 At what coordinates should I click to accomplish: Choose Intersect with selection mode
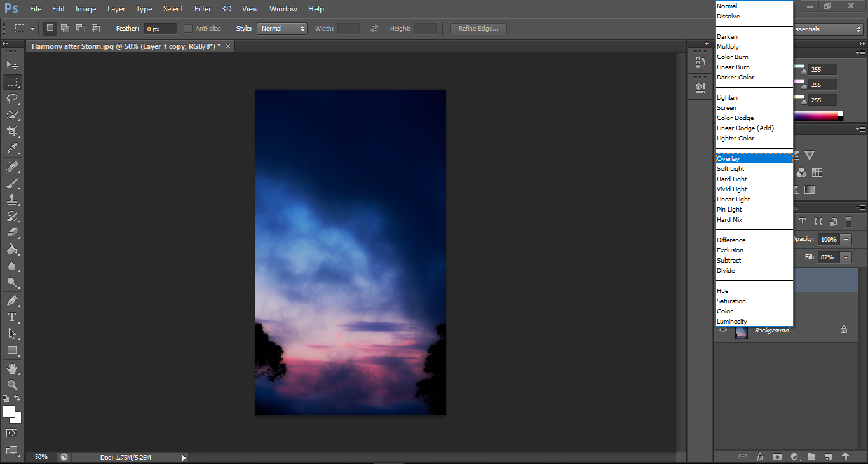click(95, 28)
